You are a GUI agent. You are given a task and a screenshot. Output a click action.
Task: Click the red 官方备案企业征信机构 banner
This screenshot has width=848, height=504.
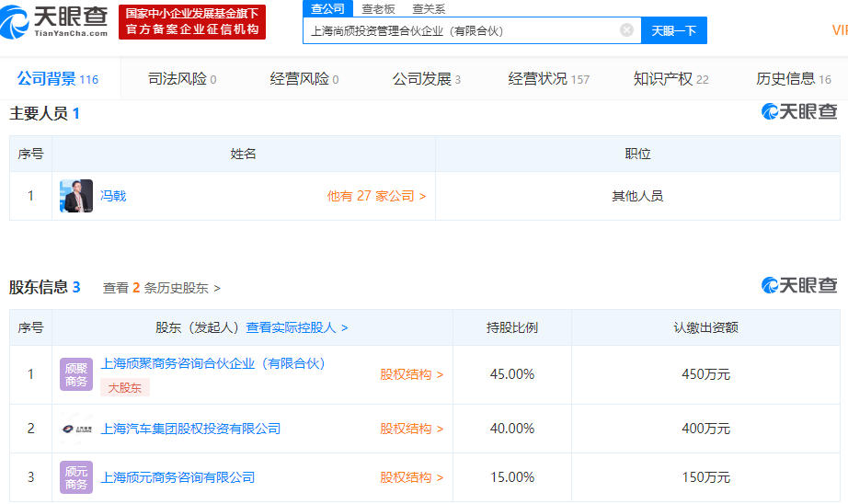pyautogui.click(x=192, y=22)
